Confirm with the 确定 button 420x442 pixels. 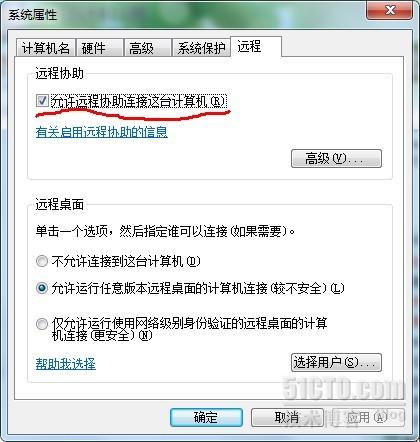206,417
